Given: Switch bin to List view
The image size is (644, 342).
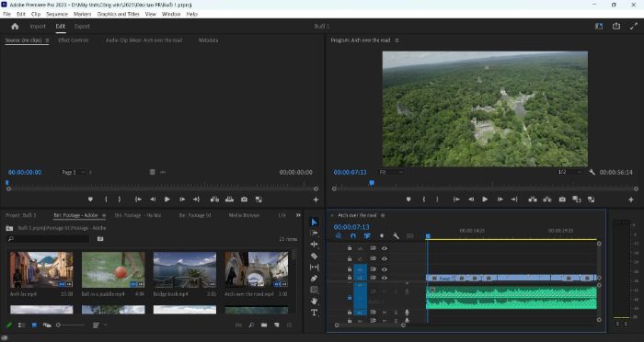Looking at the screenshot, I should click(22, 325).
